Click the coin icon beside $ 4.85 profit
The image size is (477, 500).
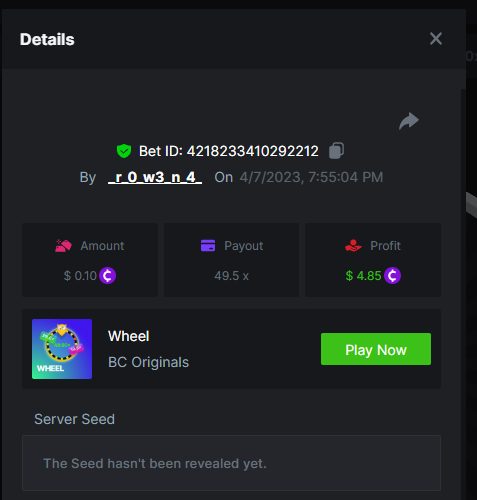(x=392, y=276)
